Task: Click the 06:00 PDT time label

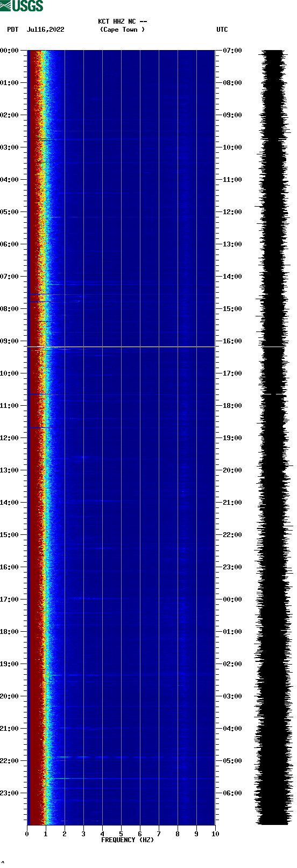Action: [9, 244]
